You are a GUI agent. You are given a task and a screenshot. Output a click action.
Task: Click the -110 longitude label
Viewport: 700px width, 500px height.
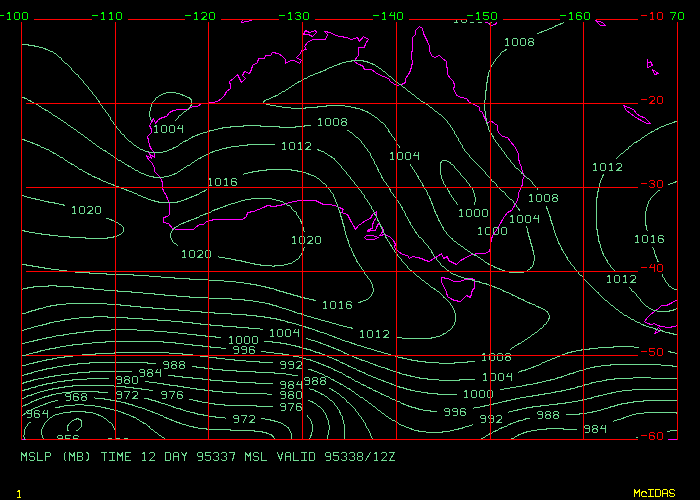[x=110, y=16]
